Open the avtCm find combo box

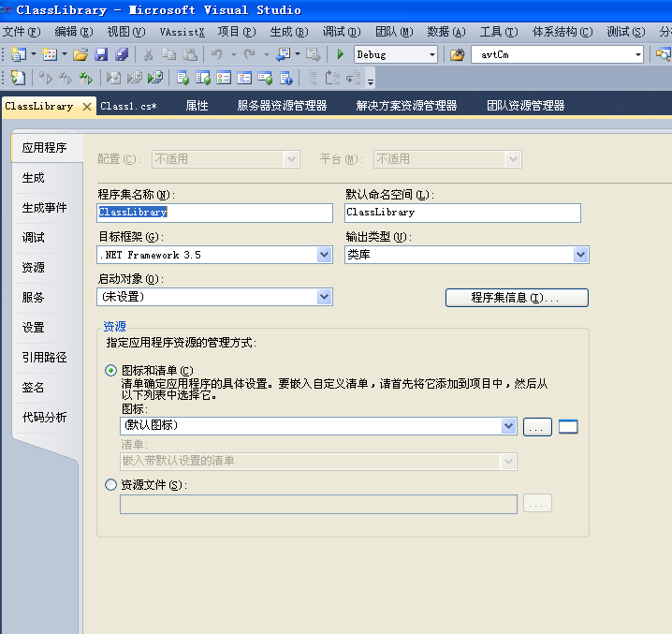pyautogui.click(x=557, y=54)
